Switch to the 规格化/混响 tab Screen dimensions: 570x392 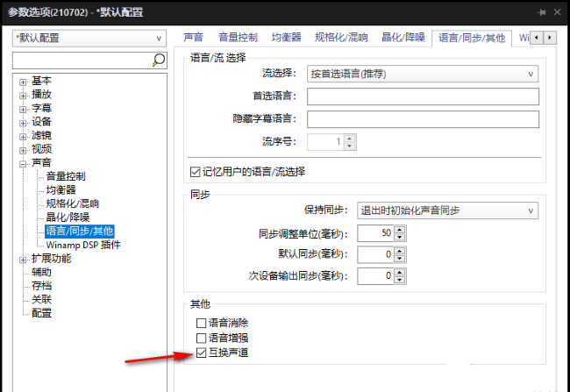[341, 37]
